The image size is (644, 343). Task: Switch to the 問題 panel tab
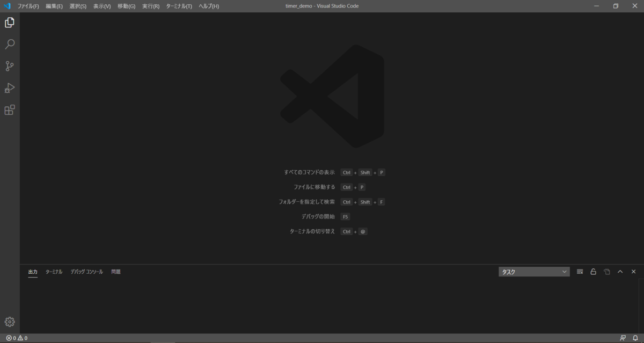coord(116,272)
